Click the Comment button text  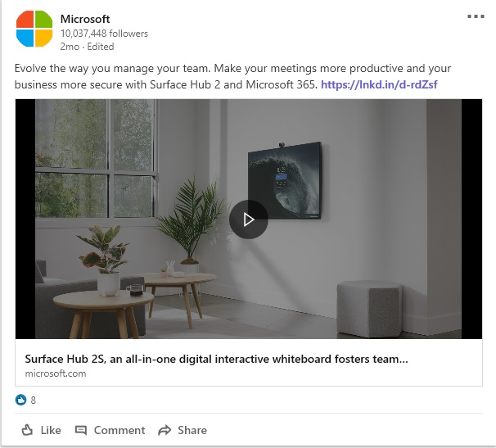[119, 430]
